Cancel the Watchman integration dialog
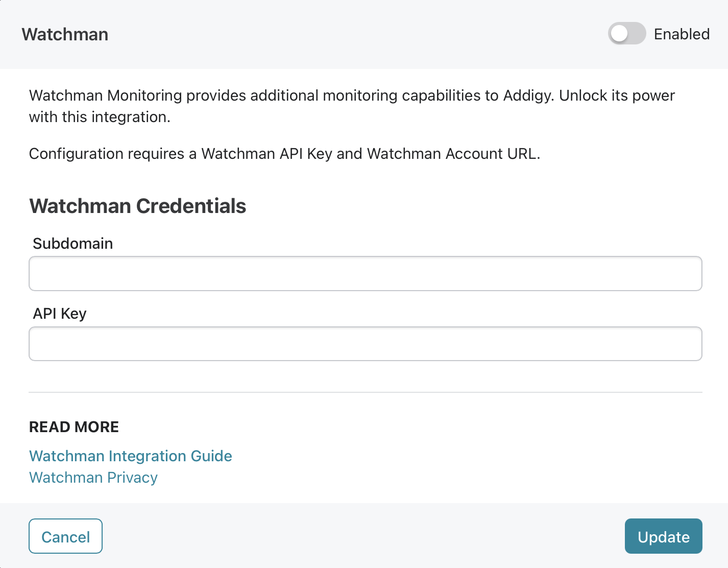This screenshot has width=728, height=568. click(x=65, y=536)
